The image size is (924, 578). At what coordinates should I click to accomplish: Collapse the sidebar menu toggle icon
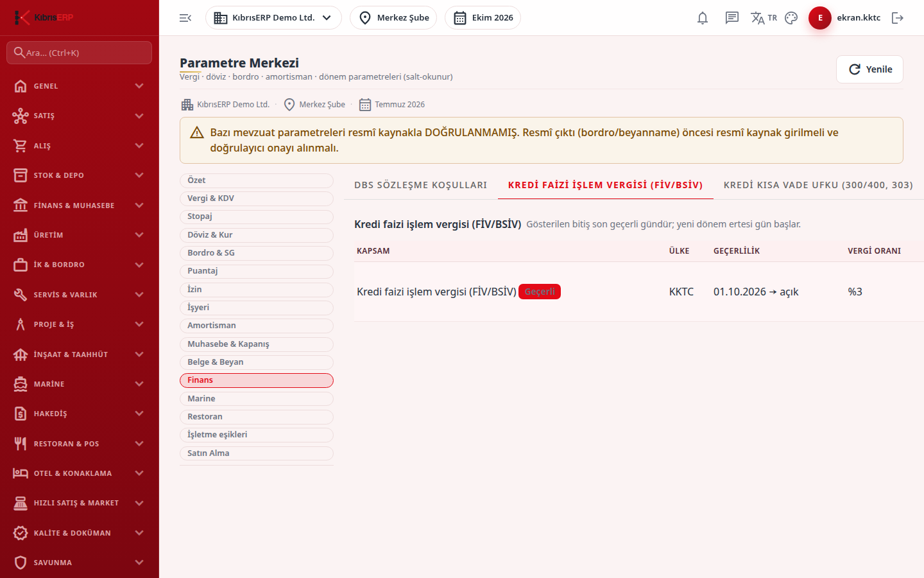pos(185,18)
